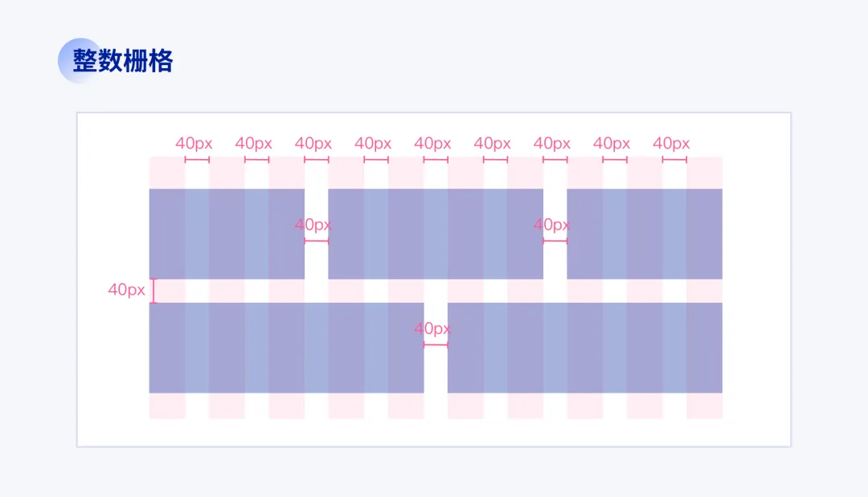Click the rightmost pink column strip below the blocks
The image size is (868, 497).
pos(704,405)
